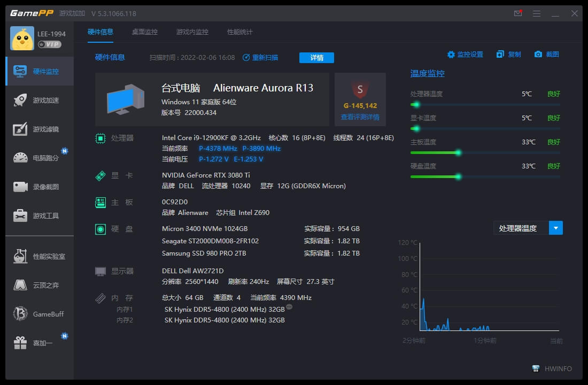Click the blue dropdown arrow beside 处理器温度
This screenshot has width=588, height=385.
coord(556,228)
